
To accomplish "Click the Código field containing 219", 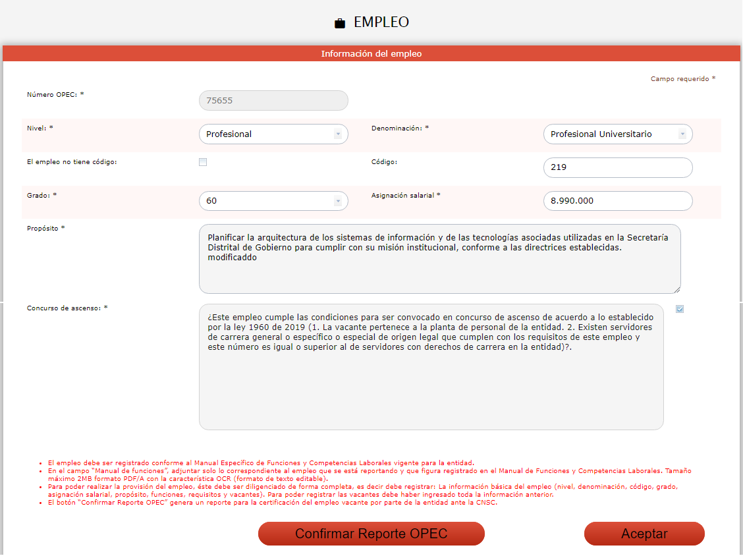I will [617, 167].
